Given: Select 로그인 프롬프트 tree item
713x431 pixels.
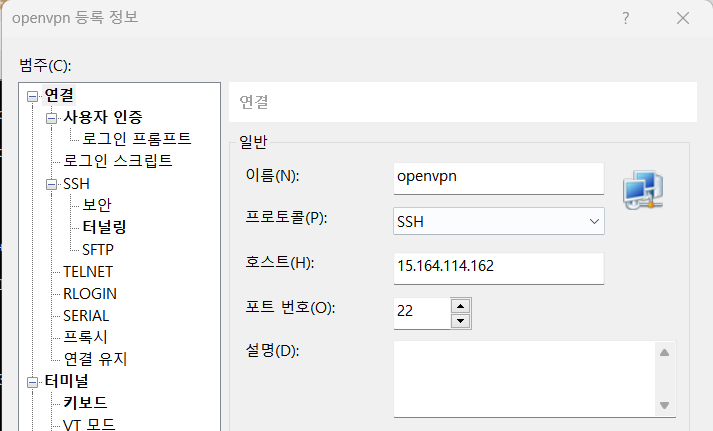Looking at the screenshot, I should (136, 139).
